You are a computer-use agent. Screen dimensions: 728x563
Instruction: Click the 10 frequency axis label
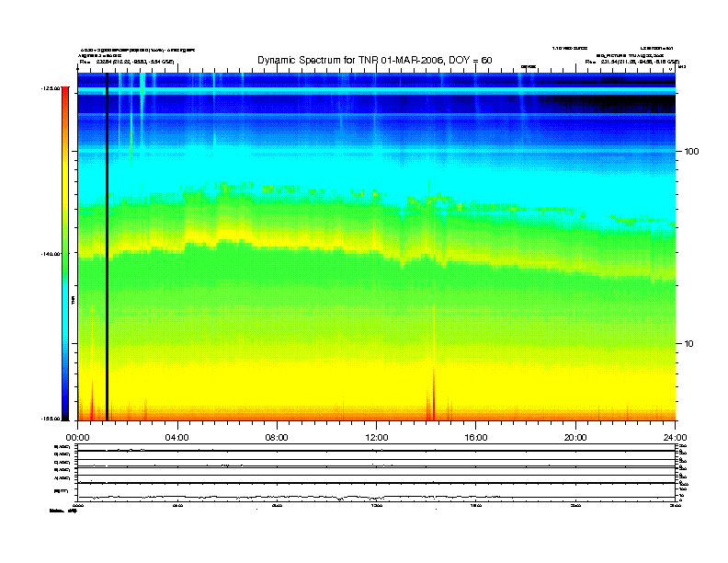[688, 344]
